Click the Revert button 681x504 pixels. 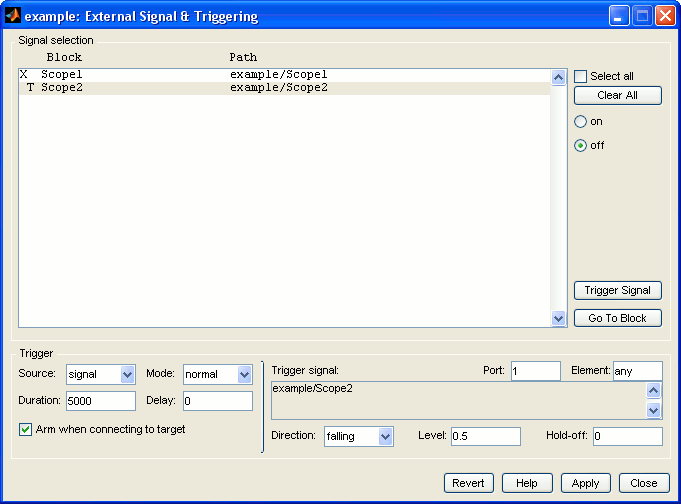point(469,483)
